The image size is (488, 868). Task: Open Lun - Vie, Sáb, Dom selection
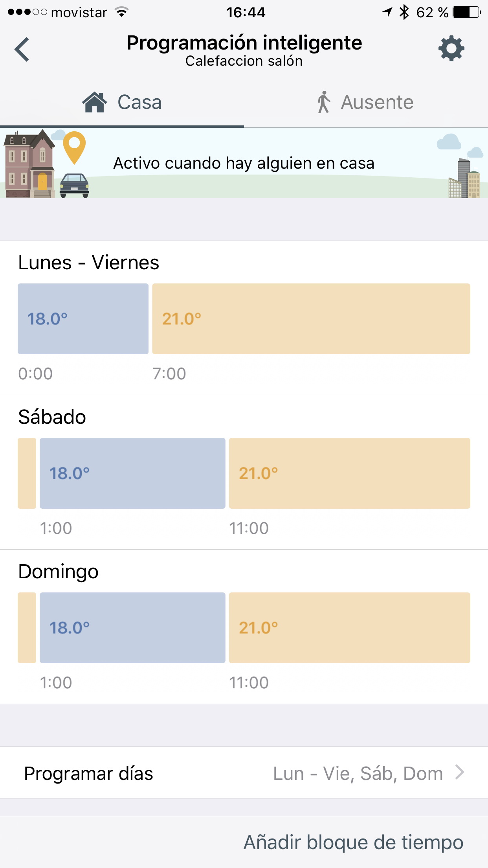(x=358, y=773)
